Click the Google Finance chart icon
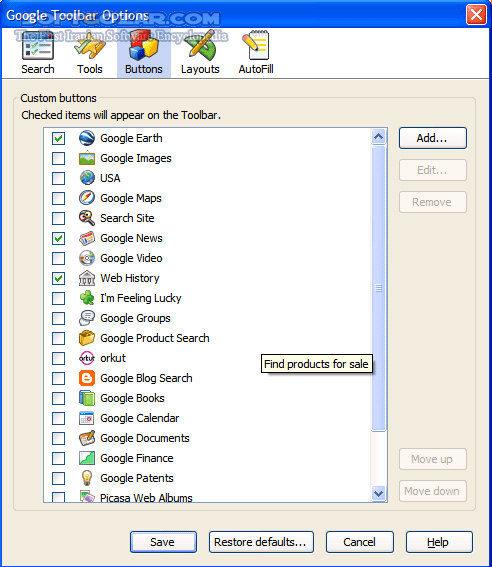The image size is (492, 567). coord(87,458)
